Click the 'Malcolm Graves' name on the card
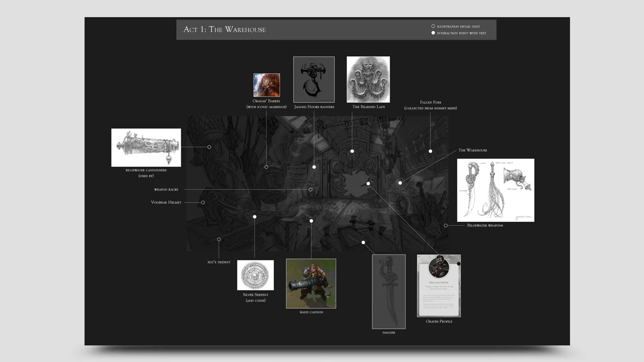Viewport: 644px width, 362px height. point(439,283)
